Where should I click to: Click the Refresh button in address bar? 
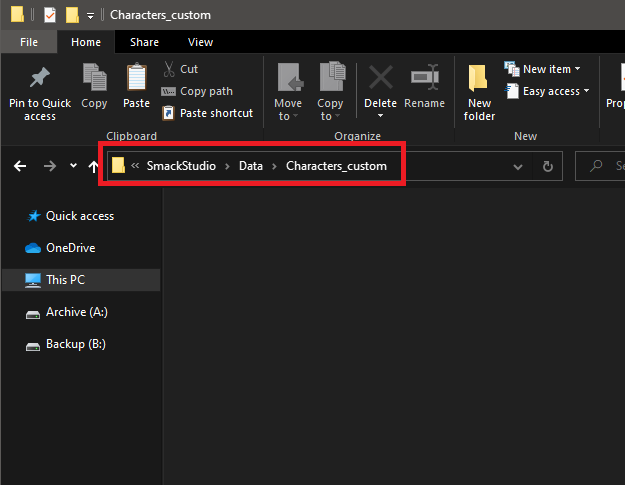click(548, 166)
